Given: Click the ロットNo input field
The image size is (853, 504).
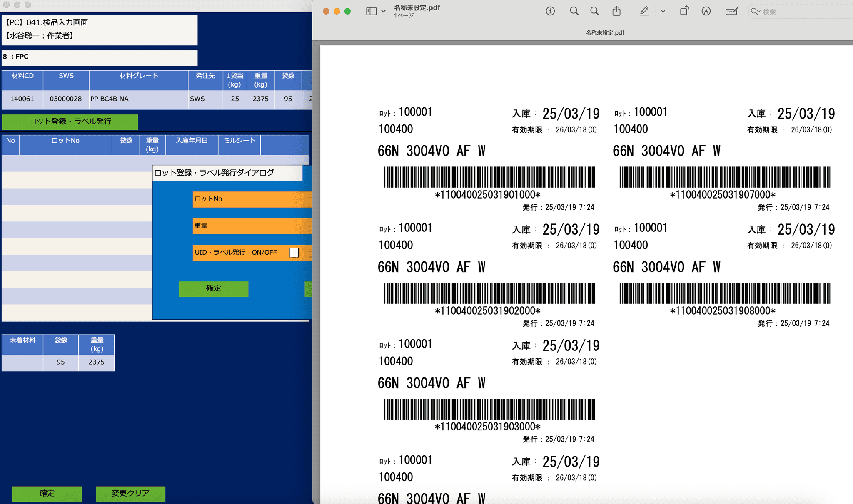Looking at the screenshot, I should 267,199.
